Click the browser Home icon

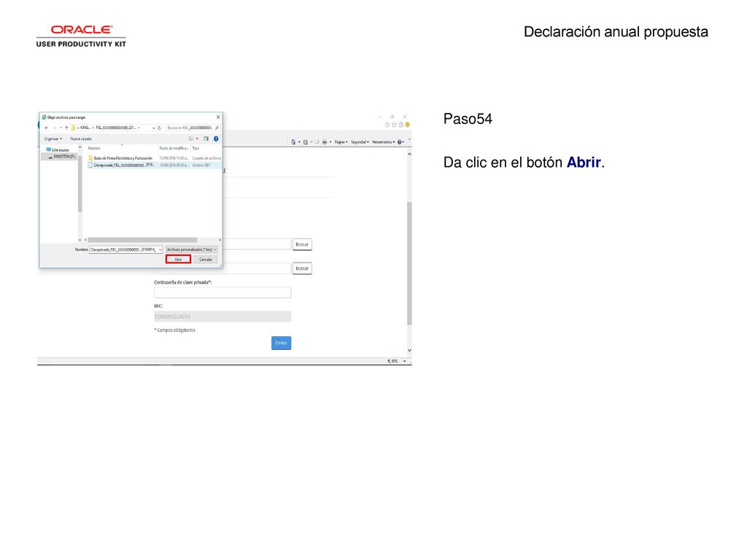pyautogui.click(x=387, y=125)
